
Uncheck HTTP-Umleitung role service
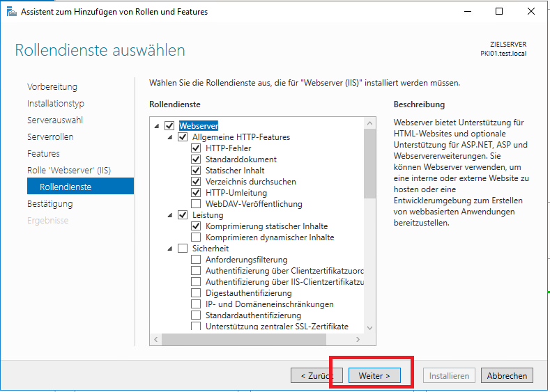196,193
